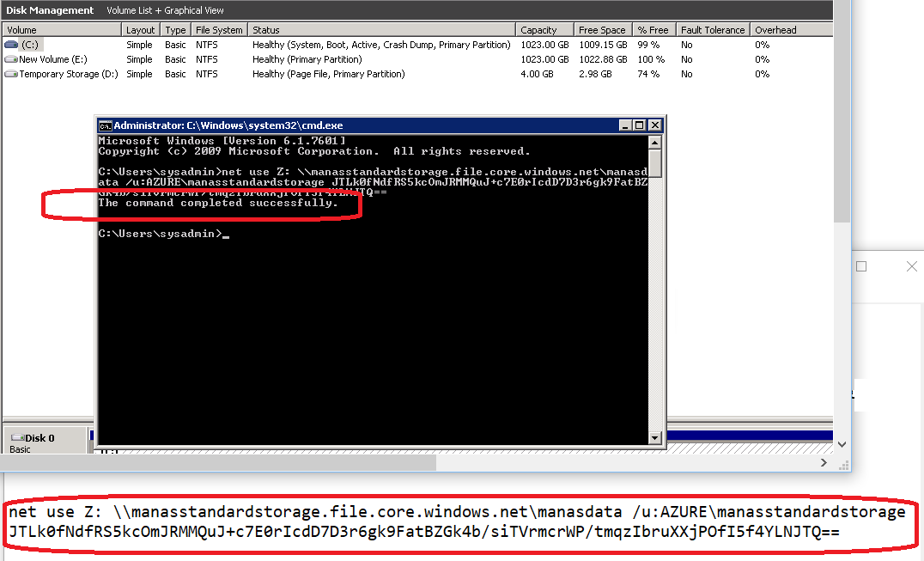Sort by the Status column header
This screenshot has height=561, width=924.
[381, 30]
